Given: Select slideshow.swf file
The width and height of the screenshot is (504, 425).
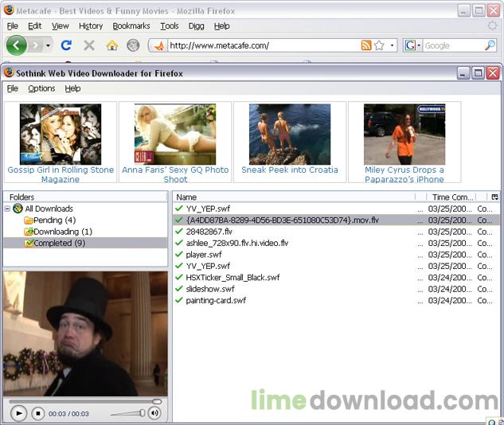Looking at the screenshot, I should (336, 289).
